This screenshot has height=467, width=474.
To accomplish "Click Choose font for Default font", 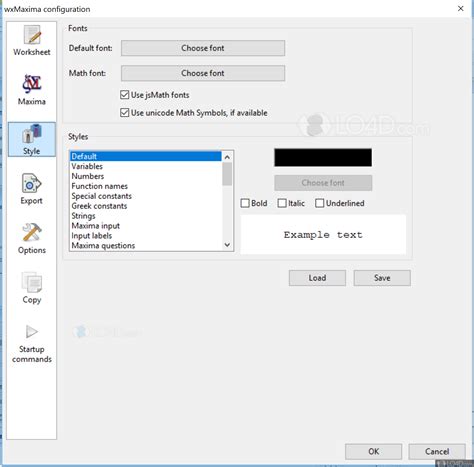I will pos(203,48).
